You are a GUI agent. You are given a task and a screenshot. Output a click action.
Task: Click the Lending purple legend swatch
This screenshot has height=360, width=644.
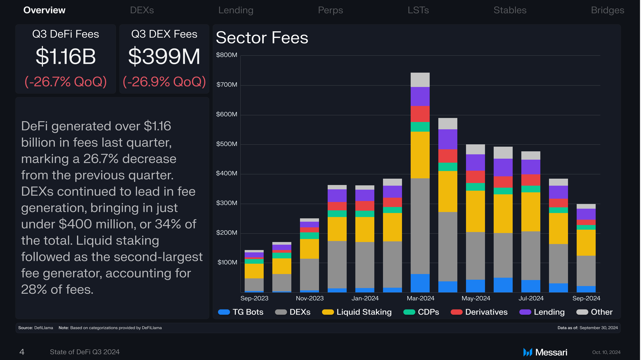[525, 312]
